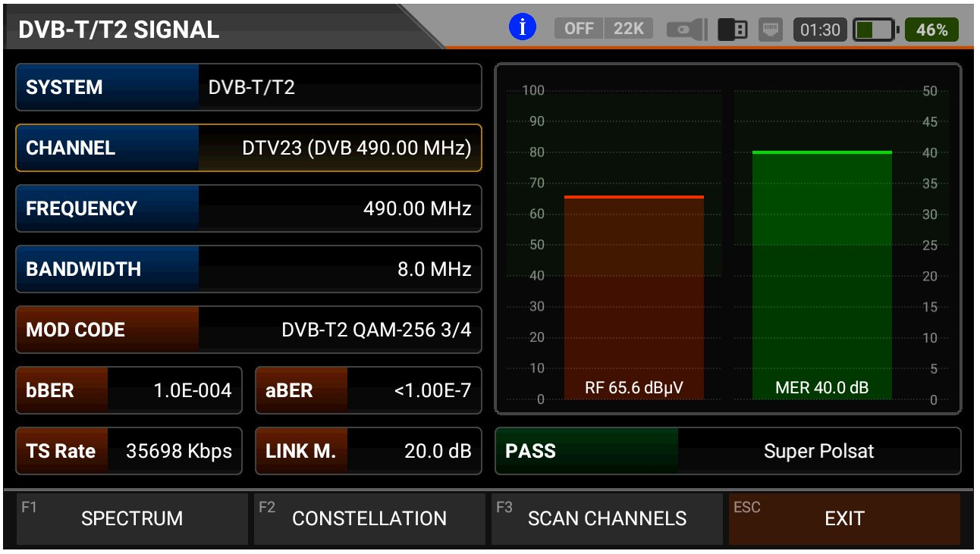The width and height of the screenshot is (980, 554).
Task: Select the FREQUENCY 490.00 MHz field
Action: click(x=249, y=208)
